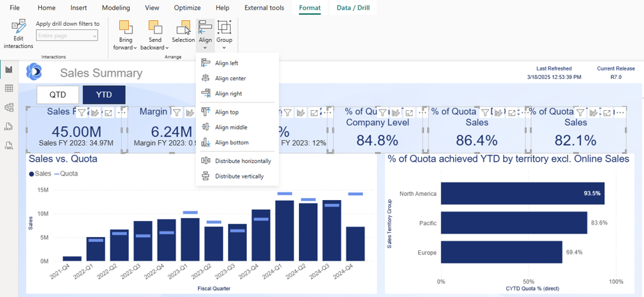Choose Align left from menu
Screen dimensions: 644x297
click(x=226, y=63)
